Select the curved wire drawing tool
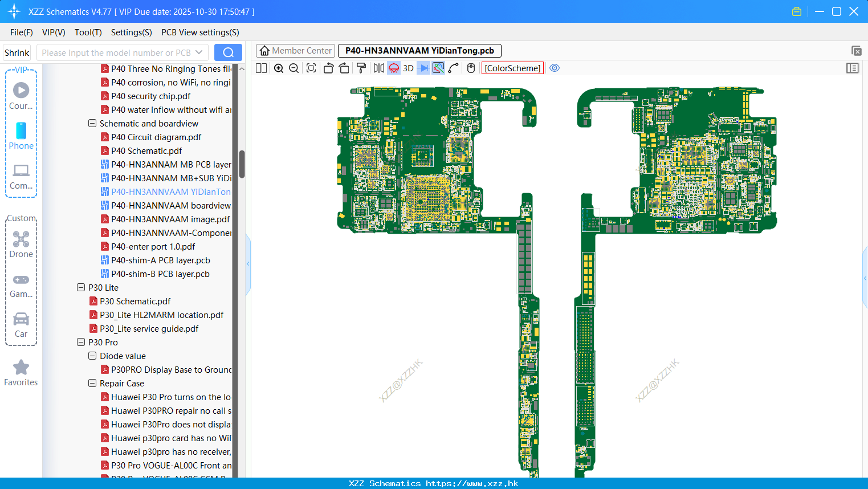This screenshot has width=868, height=489. 454,68
